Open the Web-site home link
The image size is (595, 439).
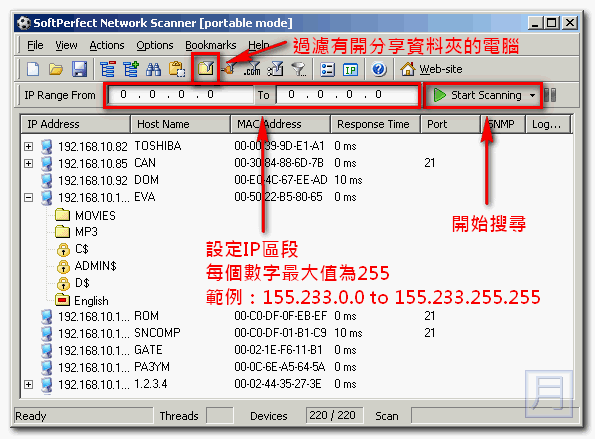pos(431,69)
